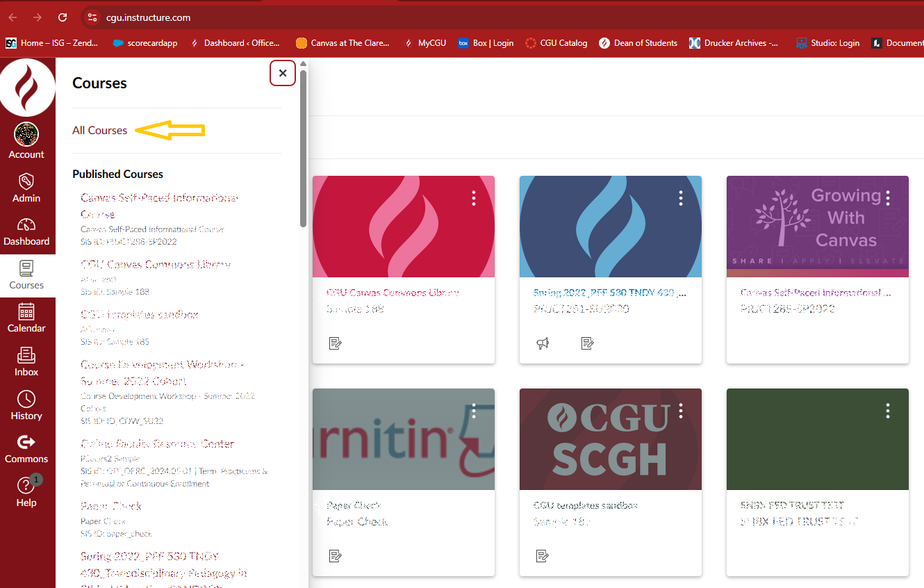Open assignments icon on CGU SCGH card
Viewport: 924px width, 588px height.
543,555
